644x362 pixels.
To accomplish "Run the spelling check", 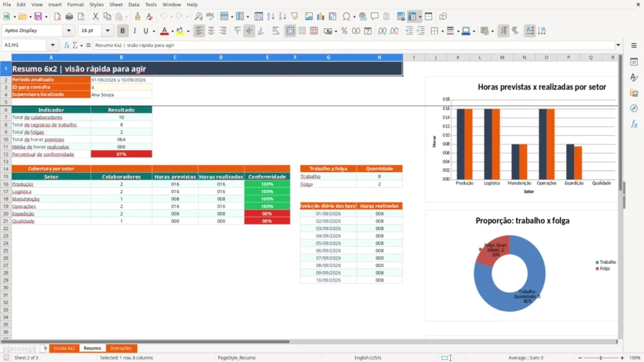I will click(210, 16).
